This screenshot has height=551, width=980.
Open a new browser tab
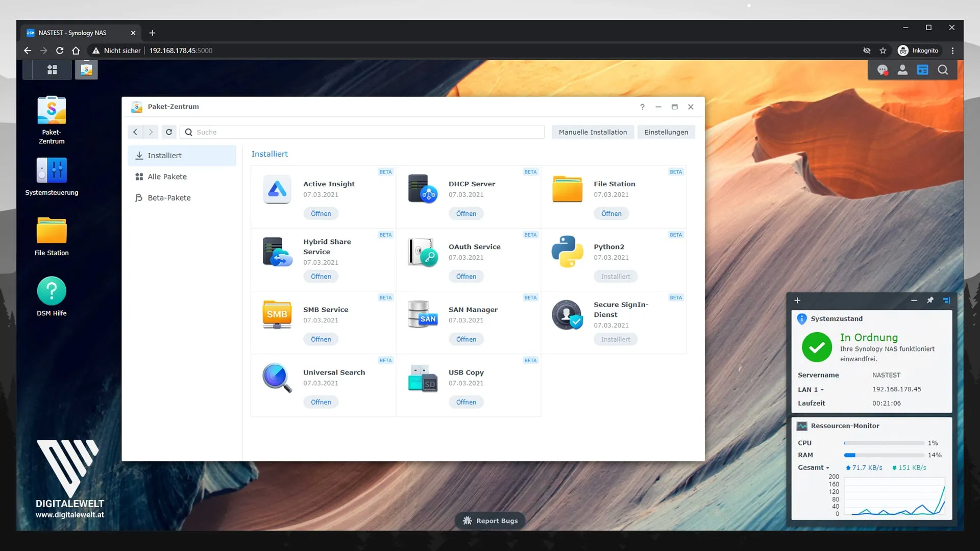point(152,33)
